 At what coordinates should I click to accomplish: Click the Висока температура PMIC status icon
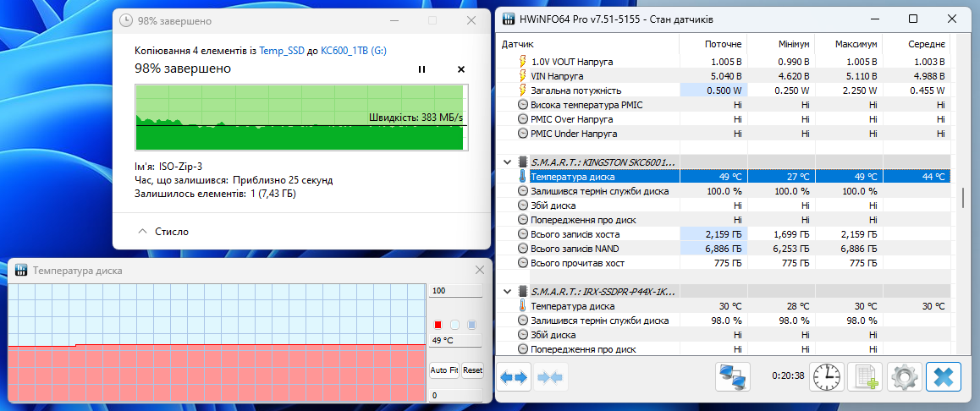click(522, 104)
